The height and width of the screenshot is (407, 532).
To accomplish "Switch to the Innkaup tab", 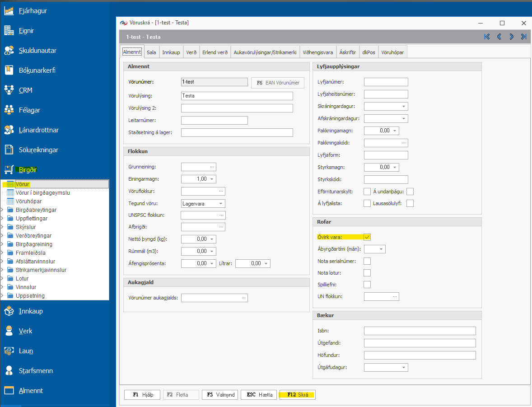I will click(x=171, y=52).
